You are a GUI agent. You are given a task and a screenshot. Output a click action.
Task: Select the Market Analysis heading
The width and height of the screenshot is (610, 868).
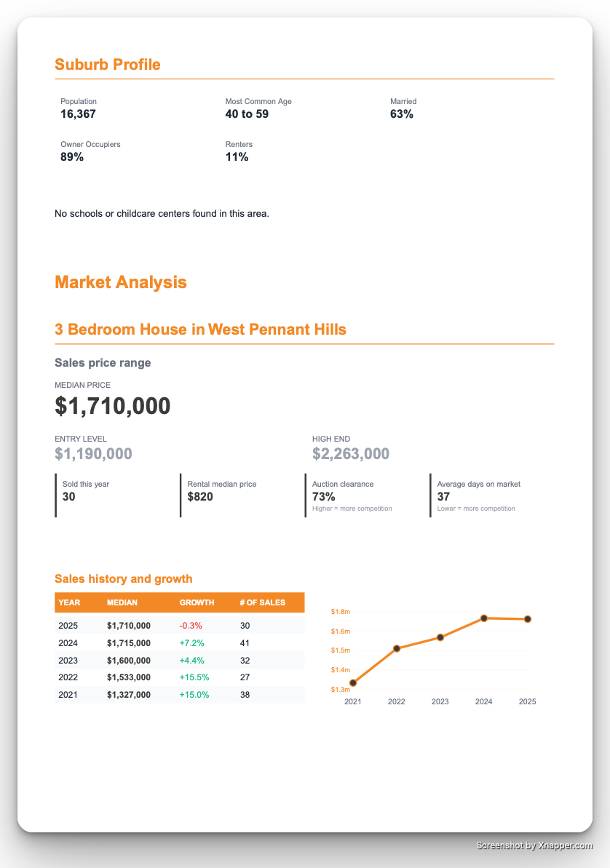click(121, 282)
